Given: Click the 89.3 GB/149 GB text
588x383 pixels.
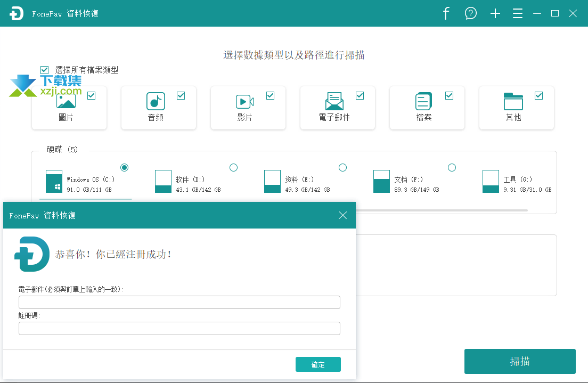Looking at the screenshot, I should [416, 190].
